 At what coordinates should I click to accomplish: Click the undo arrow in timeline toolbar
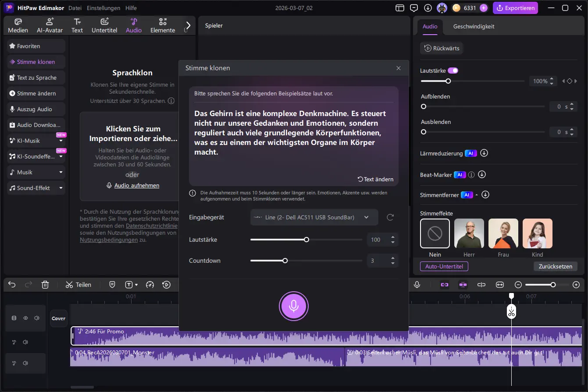coord(12,285)
